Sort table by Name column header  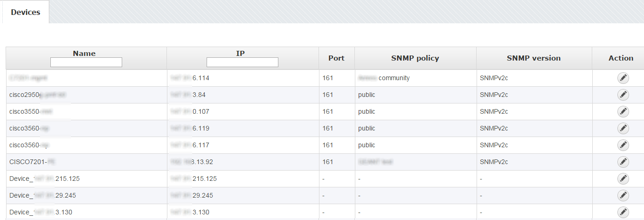click(84, 53)
